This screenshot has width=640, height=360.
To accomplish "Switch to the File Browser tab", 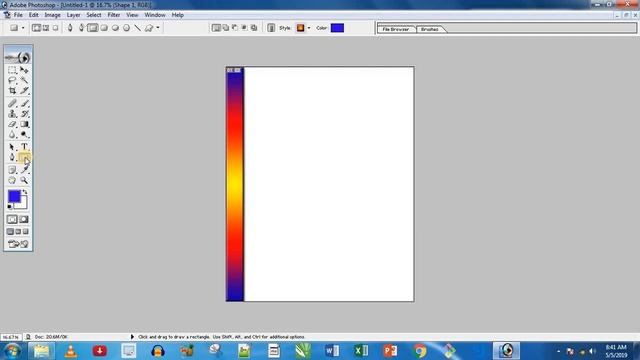I will click(396, 29).
